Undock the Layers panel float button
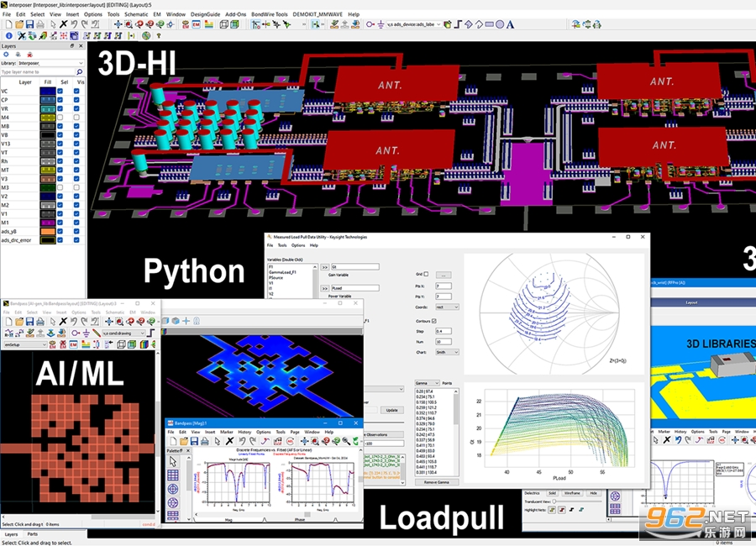 (72, 46)
